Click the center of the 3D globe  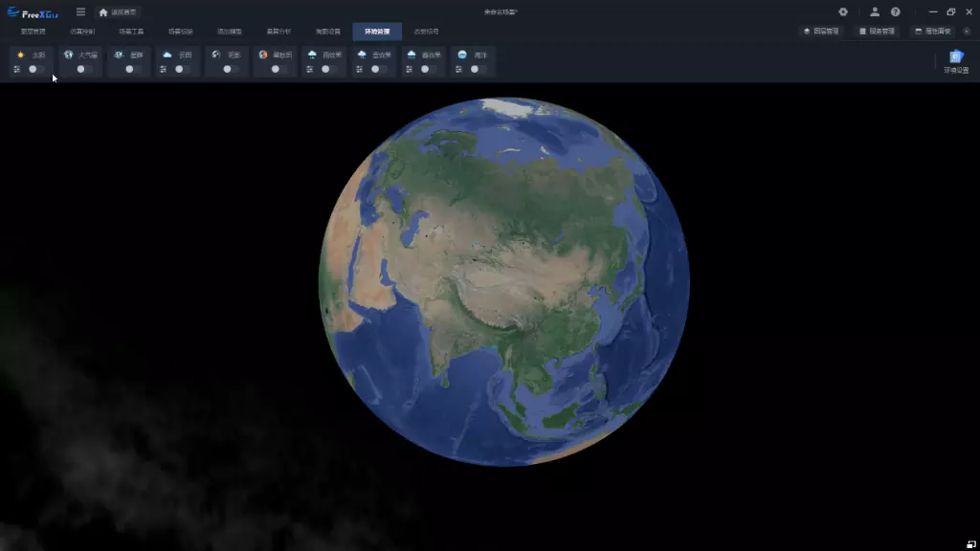point(503,281)
